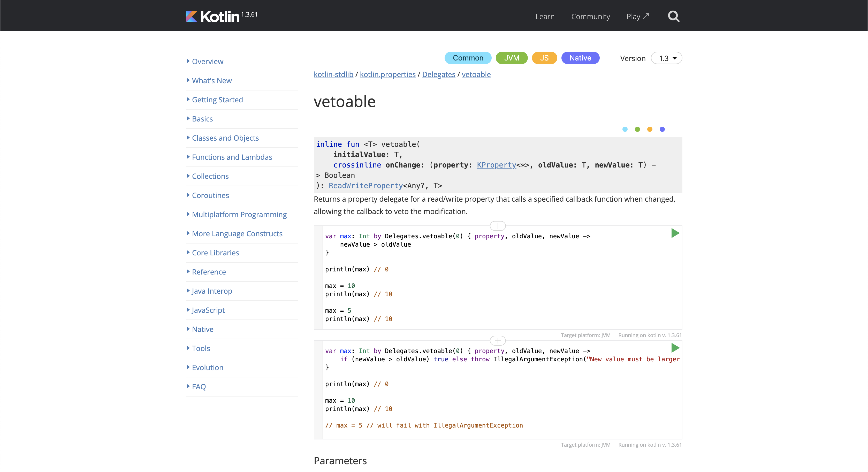Click the search magnifier icon
Screen dimensions: 868x472
673,16
